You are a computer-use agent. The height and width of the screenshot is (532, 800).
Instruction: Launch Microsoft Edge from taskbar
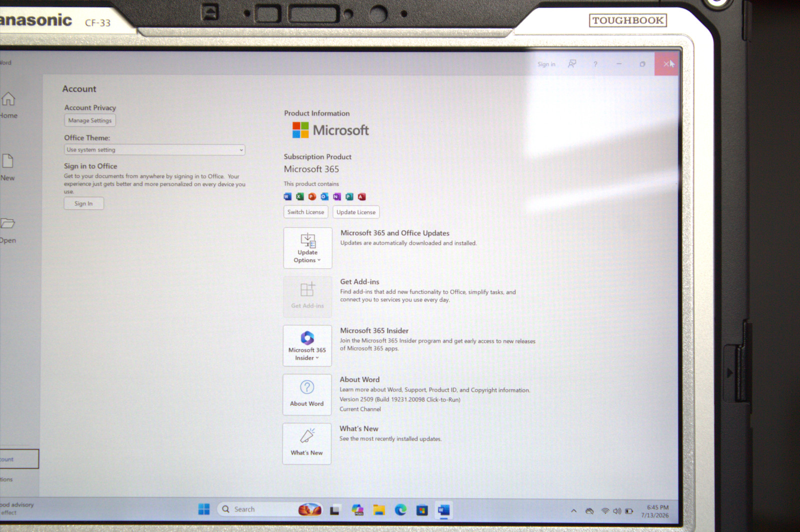(400, 510)
